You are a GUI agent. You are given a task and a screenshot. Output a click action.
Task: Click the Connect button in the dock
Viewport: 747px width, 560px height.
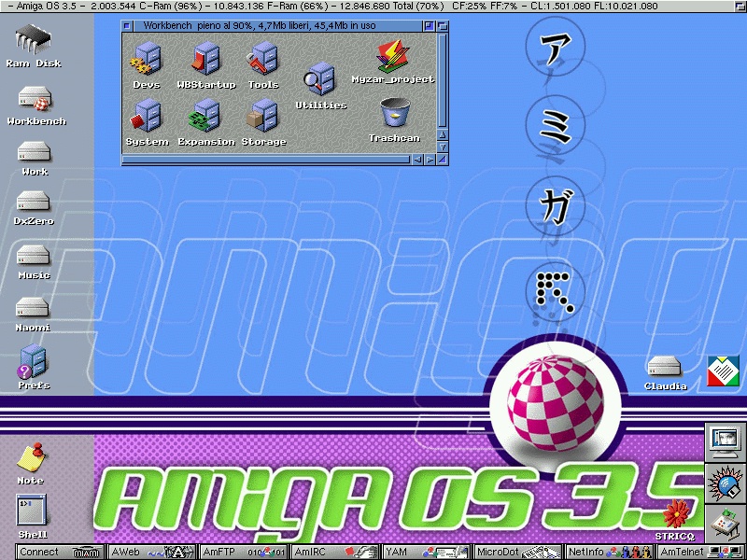tap(61, 552)
